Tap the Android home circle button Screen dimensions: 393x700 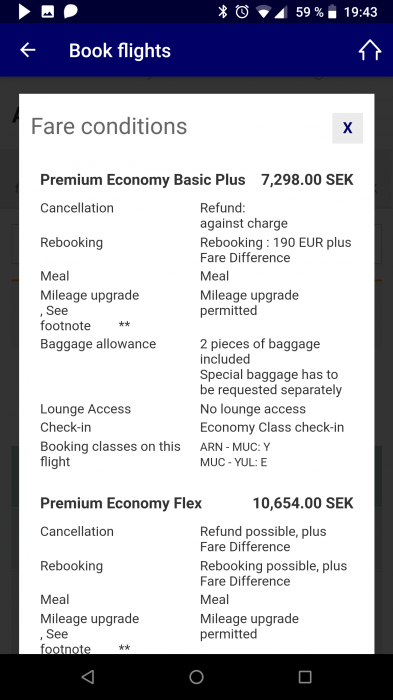point(196,677)
